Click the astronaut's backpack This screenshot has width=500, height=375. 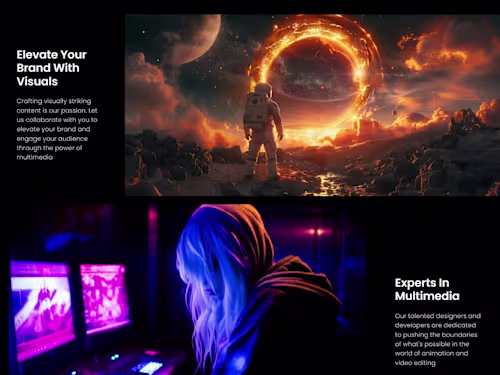pyautogui.click(x=256, y=110)
